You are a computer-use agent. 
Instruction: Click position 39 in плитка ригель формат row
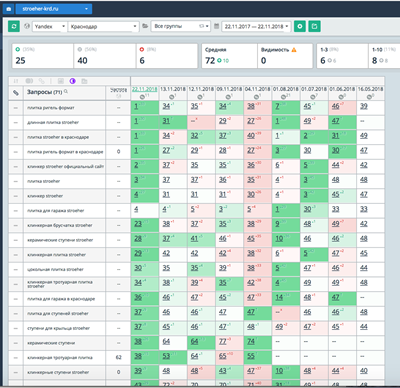tap(364, 106)
